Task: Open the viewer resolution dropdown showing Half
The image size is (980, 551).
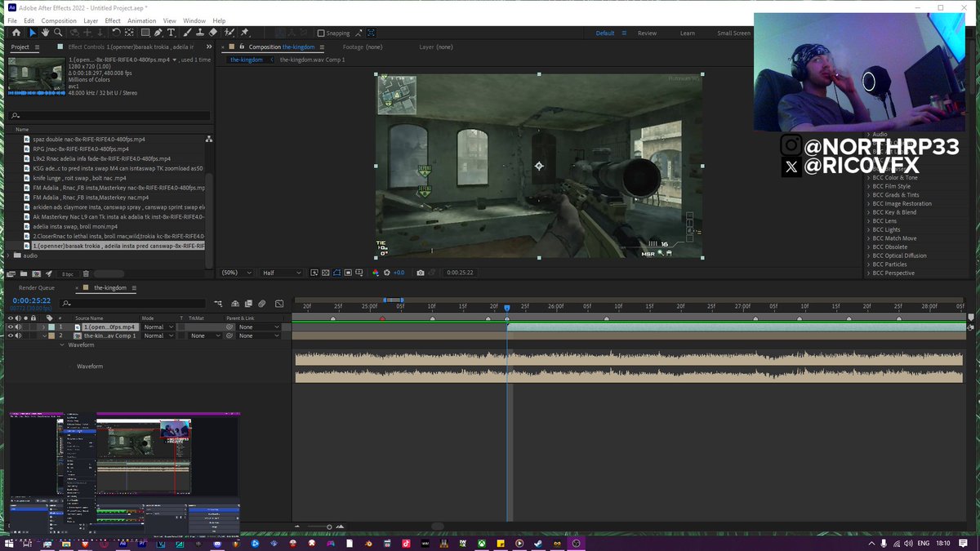Action: 280,273
